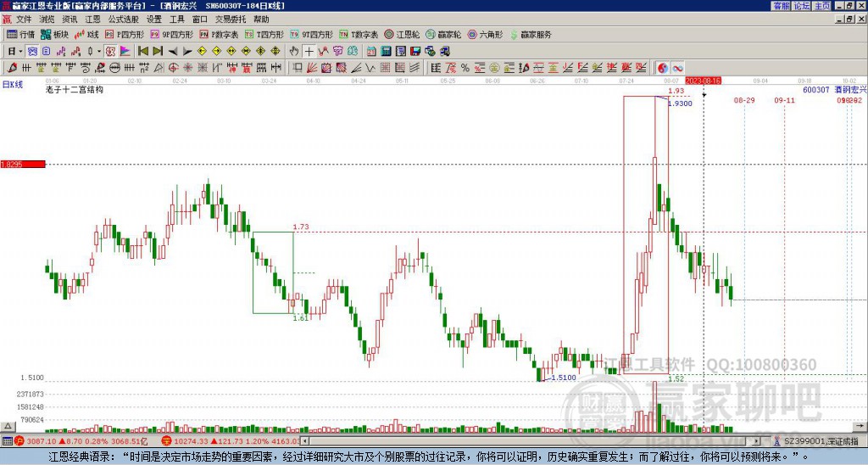
Task: Open the 交易委托 menu
Action: pos(231,20)
